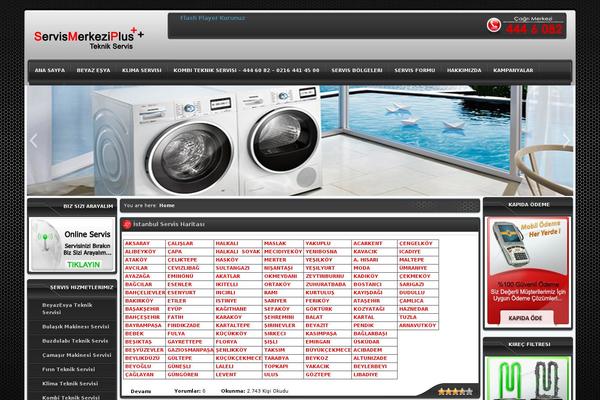Select KADIKÖY district link

[365, 276]
